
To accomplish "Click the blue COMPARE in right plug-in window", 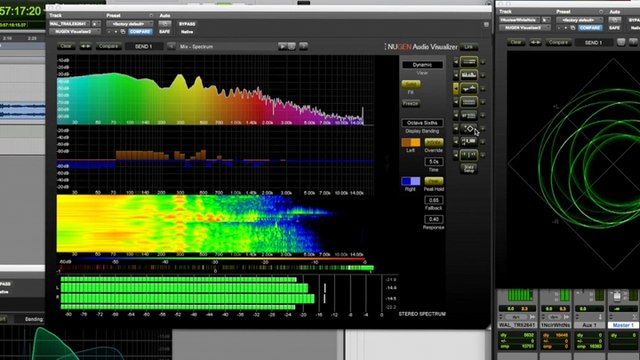I will pos(590,28).
